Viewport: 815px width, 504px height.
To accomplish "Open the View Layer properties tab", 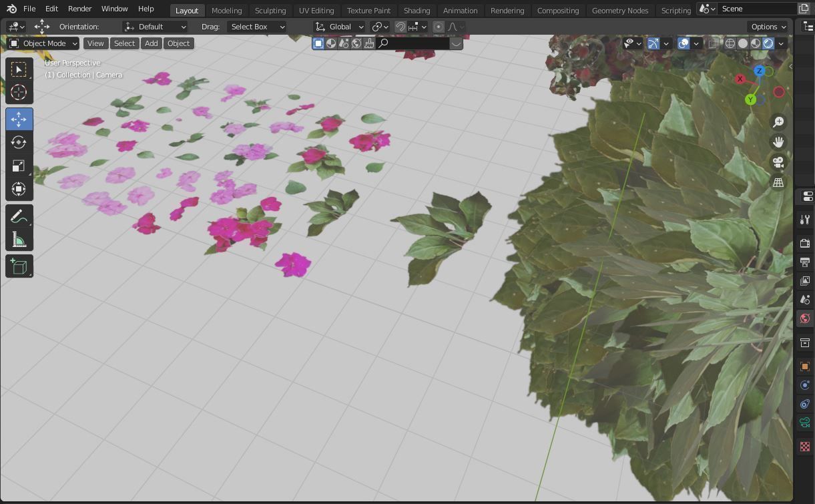I will [805, 280].
